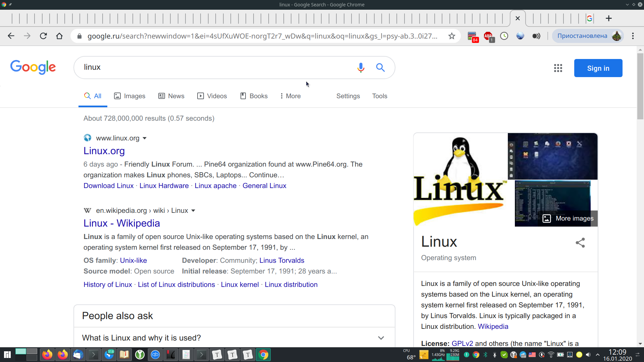Open the GPLv2 license link

pos(462,343)
